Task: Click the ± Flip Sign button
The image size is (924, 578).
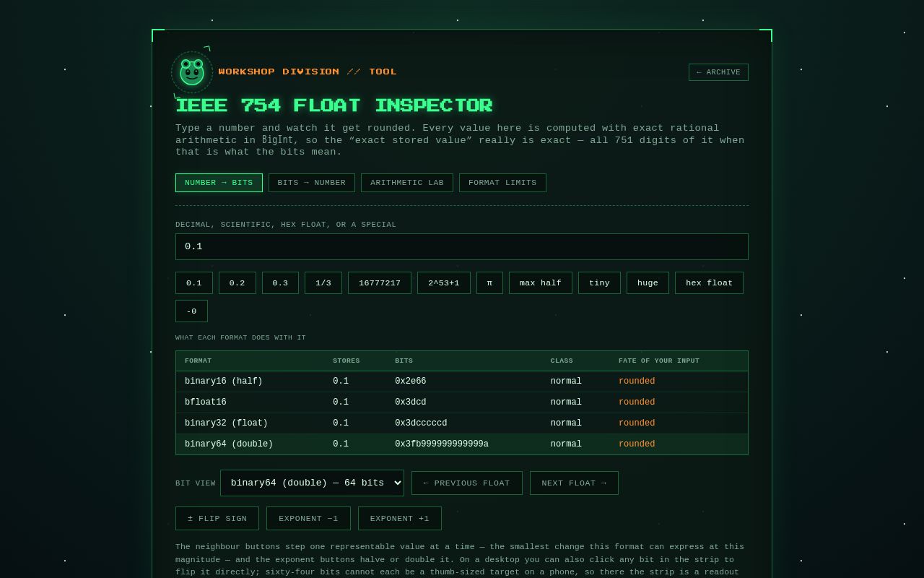Action: click(217, 518)
